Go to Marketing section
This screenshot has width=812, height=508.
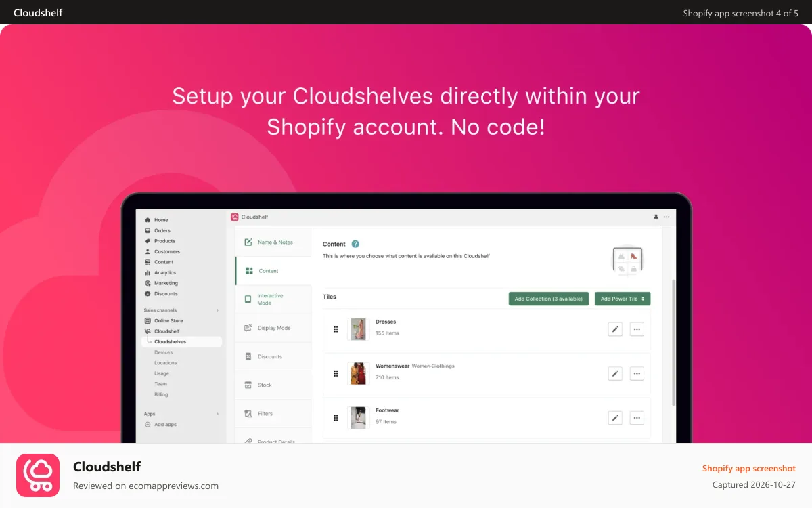click(166, 283)
